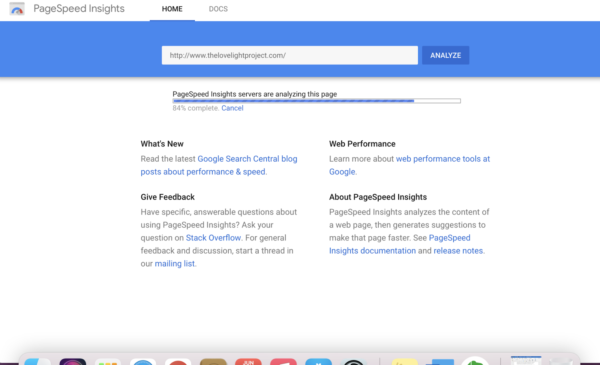Open the Trash in the dock
The width and height of the screenshot is (600, 365).
click(x=561, y=362)
